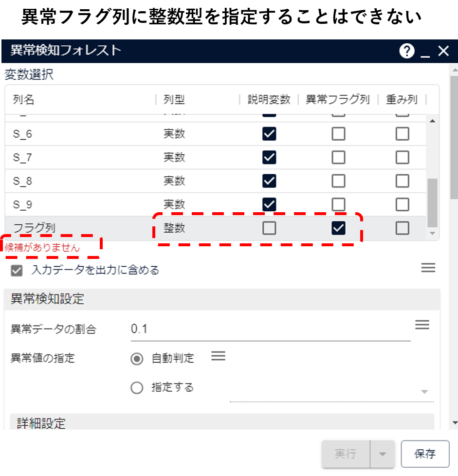Screen dimensions: 458x476
Task: Sort by 列型 column header
Action: [174, 100]
